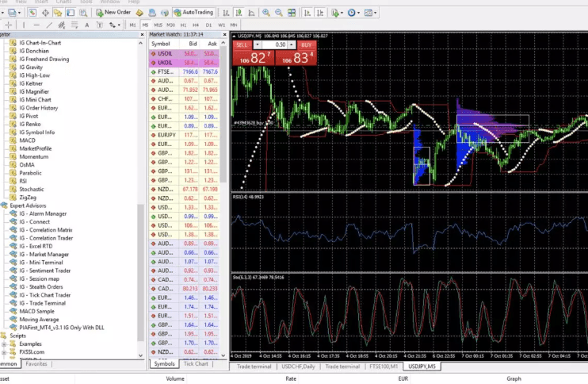Increase trade volume with up arrow
This screenshot has width=588, height=384.
coord(291,44)
